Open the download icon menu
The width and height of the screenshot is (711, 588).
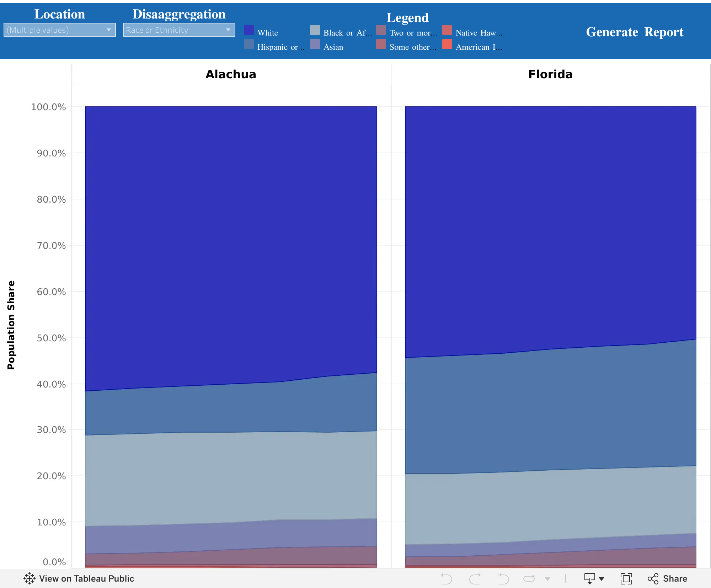pos(589,579)
